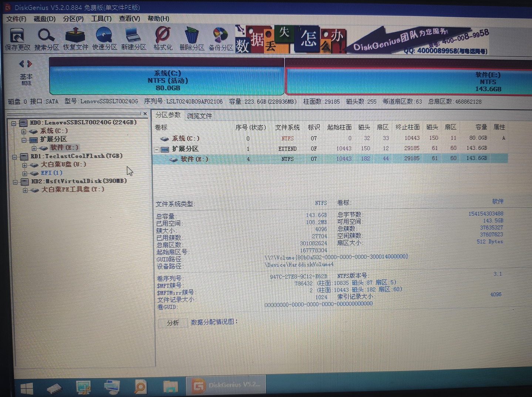Collapse 扩展分区 row in the partition table
The width and height of the screenshot is (532, 397).
point(157,149)
